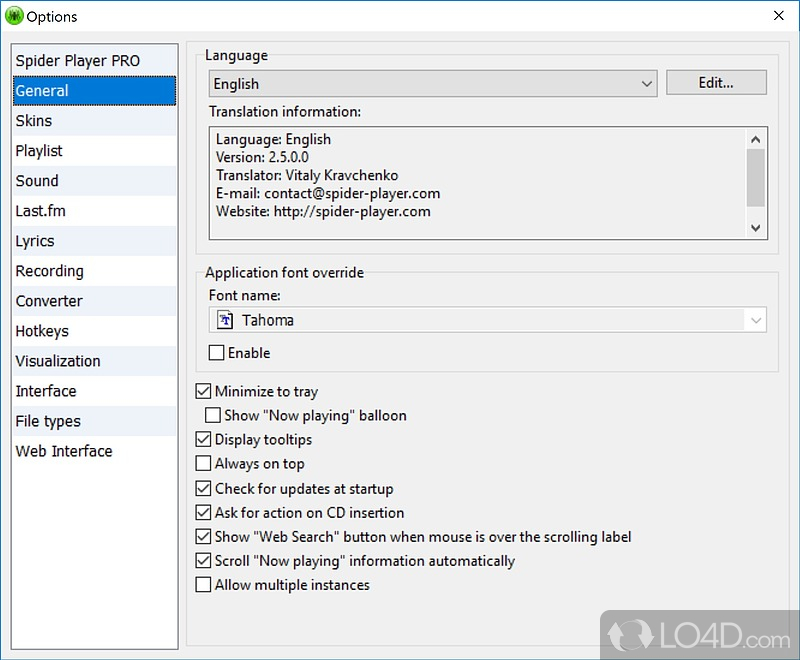Click the Version: 2.5.0.0 line

tap(262, 157)
